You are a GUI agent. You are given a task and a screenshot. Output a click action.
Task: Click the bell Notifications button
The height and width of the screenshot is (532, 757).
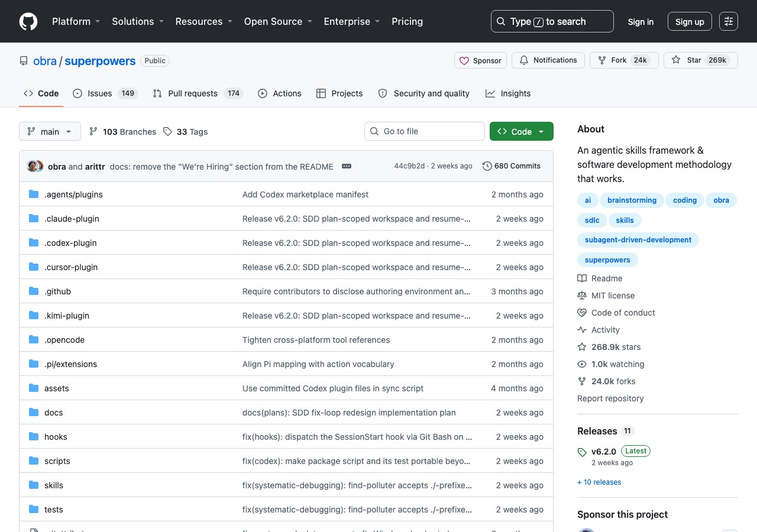click(548, 60)
